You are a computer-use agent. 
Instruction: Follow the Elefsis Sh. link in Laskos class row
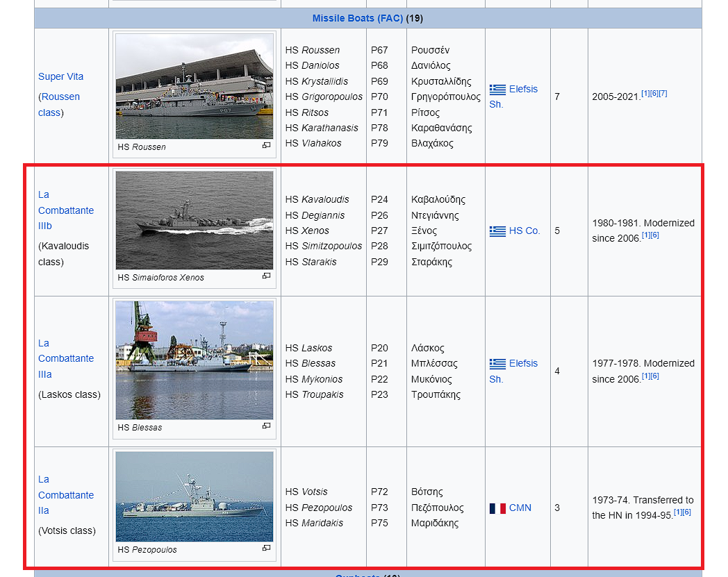[513, 371]
